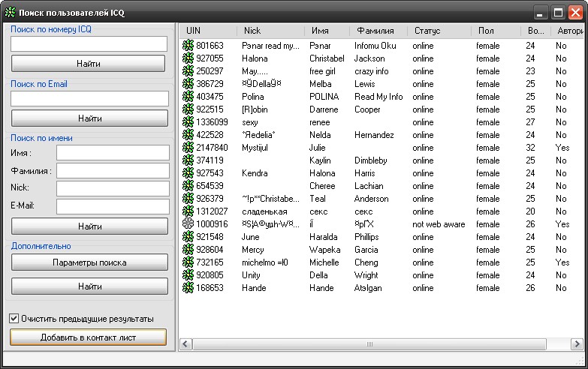Image resolution: width=588 pixels, height=369 pixels.
Task: Click the ICQ flower icon in the title bar
Action: point(10,12)
